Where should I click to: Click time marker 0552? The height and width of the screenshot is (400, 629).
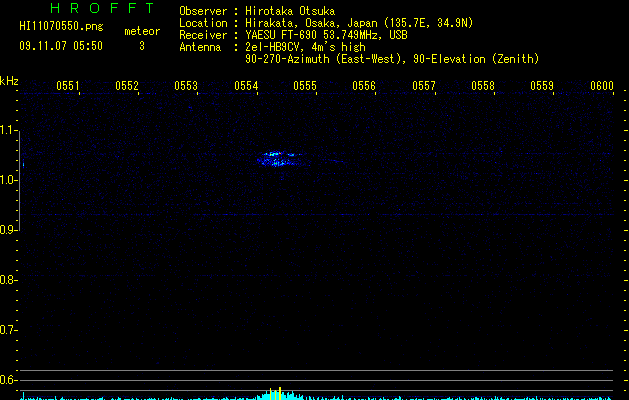click(127, 86)
